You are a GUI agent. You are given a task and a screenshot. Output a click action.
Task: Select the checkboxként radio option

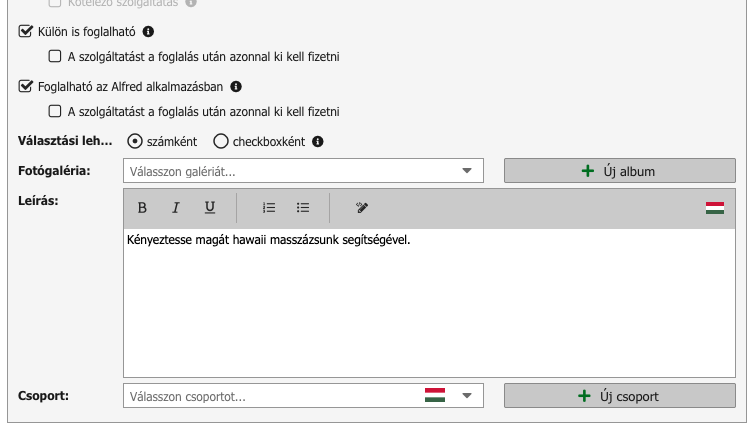[221, 142]
